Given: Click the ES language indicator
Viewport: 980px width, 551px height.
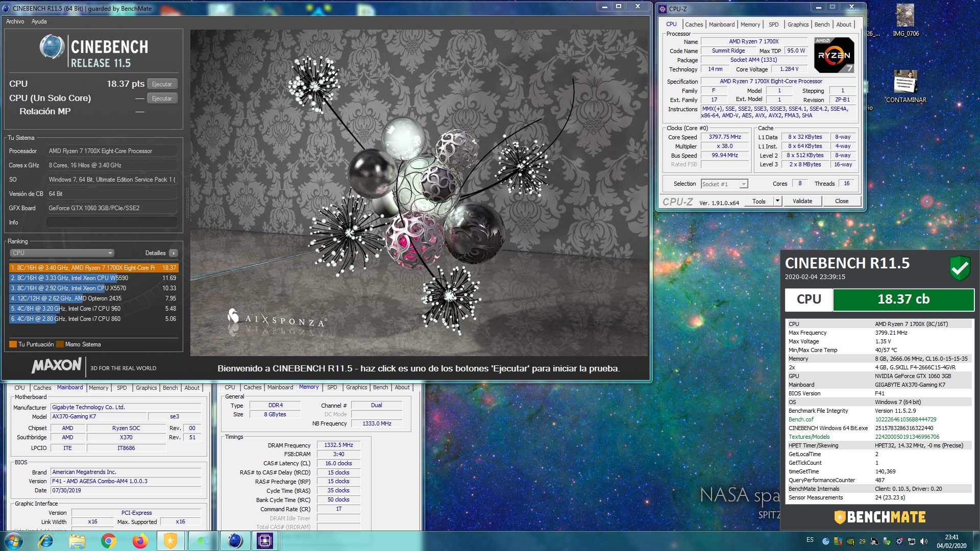Looking at the screenshot, I should point(810,540).
